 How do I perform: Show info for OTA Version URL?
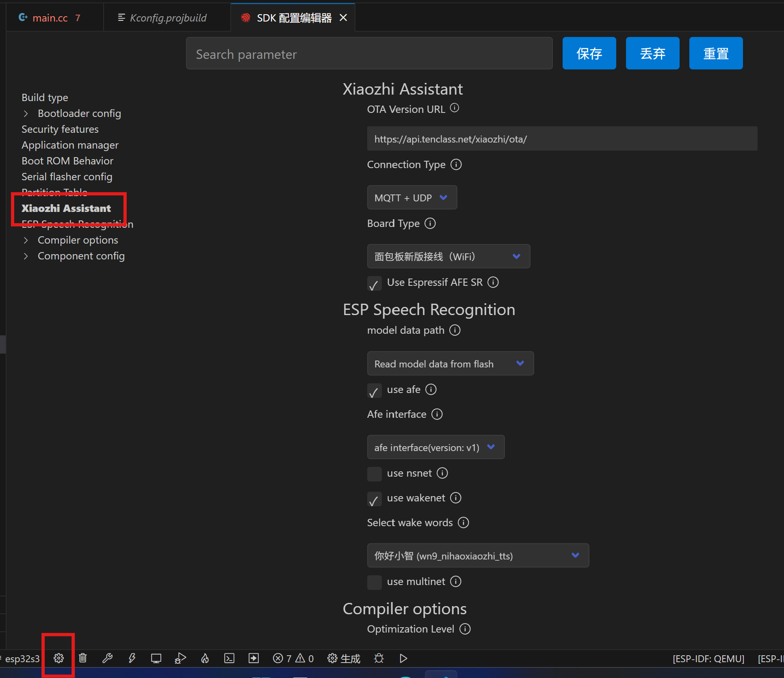(x=455, y=108)
